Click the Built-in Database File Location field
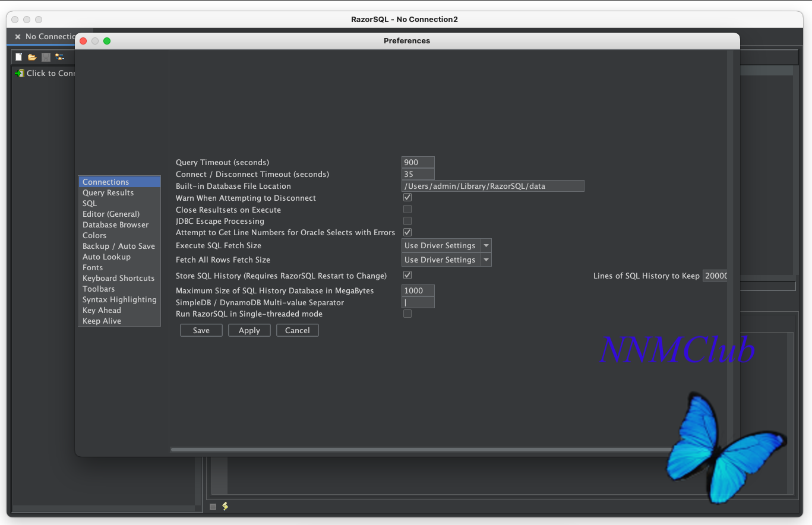The width and height of the screenshot is (812, 525). click(x=493, y=186)
